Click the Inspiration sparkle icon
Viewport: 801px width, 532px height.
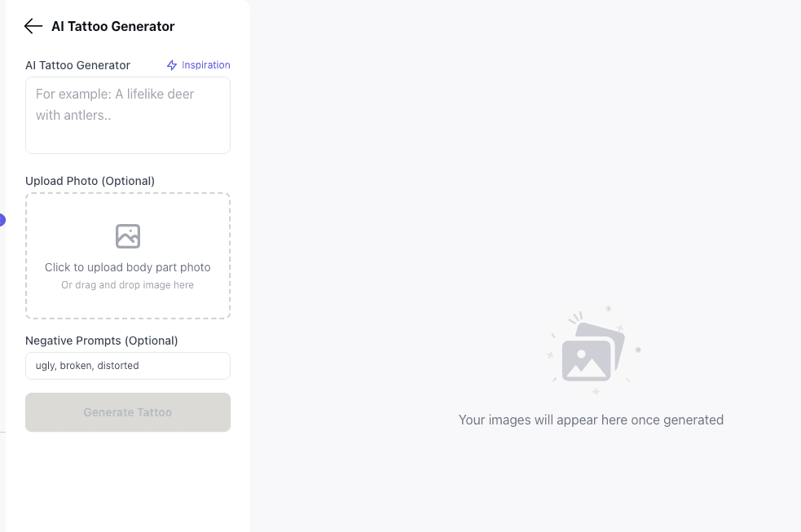(x=171, y=64)
